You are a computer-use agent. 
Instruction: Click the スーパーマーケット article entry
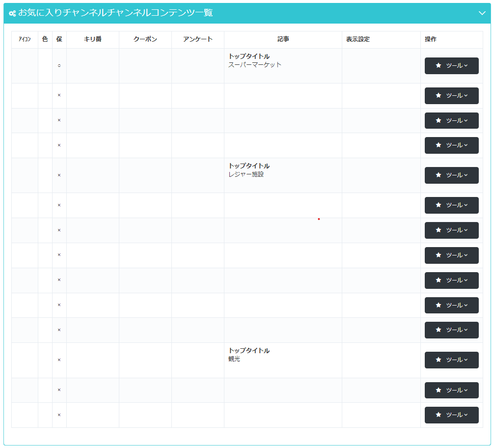pyautogui.click(x=255, y=65)
